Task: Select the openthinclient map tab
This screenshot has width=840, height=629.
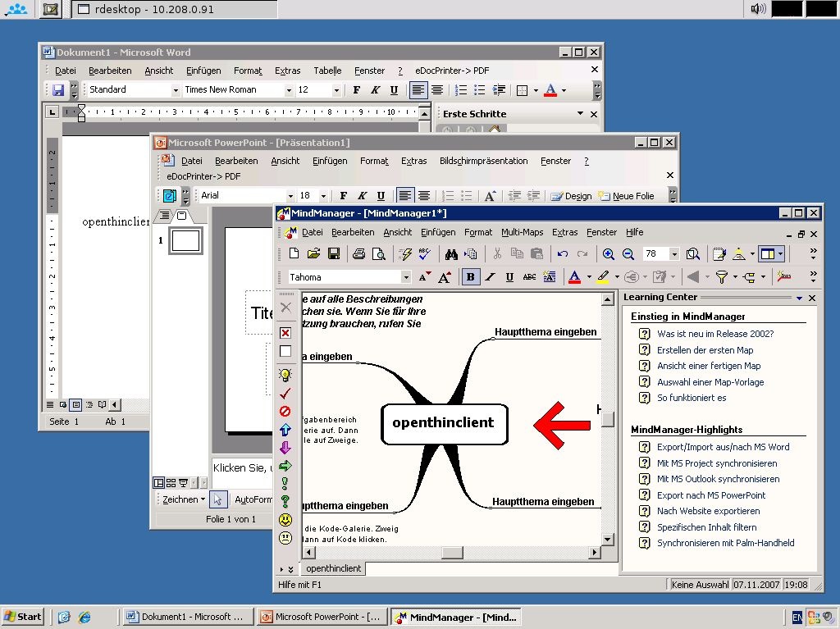Action: (x=333, y=568)
